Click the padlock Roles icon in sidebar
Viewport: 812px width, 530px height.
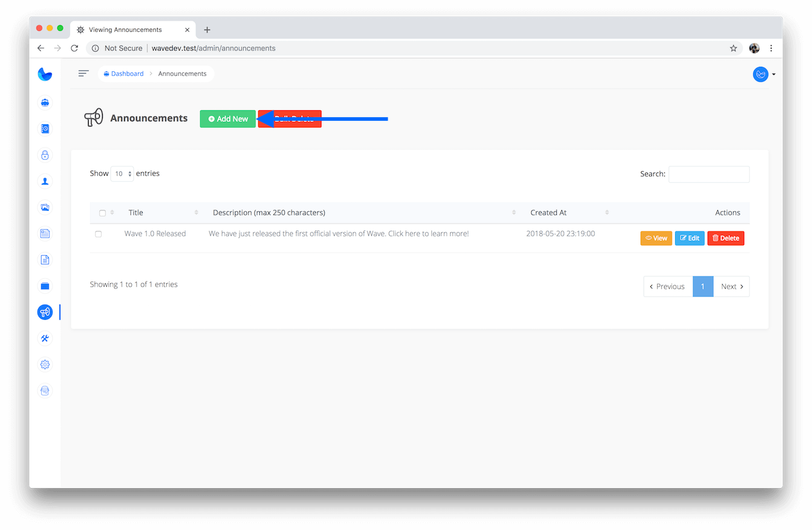tap(45, 155)
